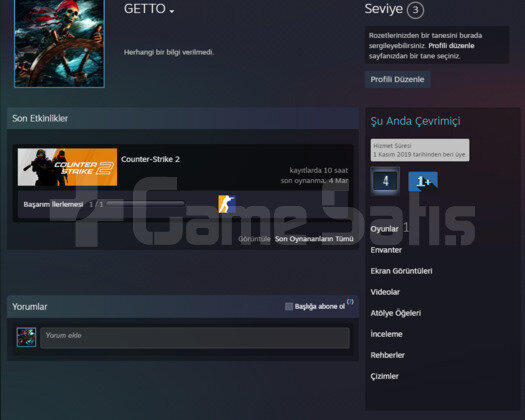The height and width of the screenshot is (420, 525).
Task: Open the Counter-Strike 2 game title link
Action: (150, 159)
